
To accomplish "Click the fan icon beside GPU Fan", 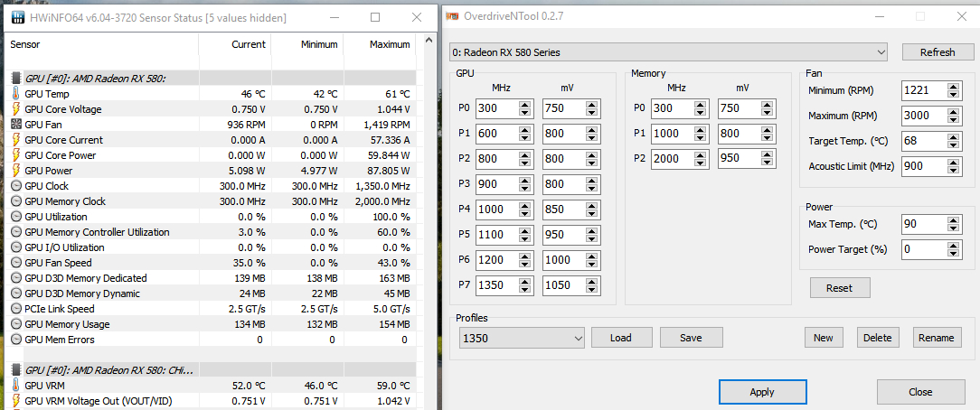I will (15, 125).
